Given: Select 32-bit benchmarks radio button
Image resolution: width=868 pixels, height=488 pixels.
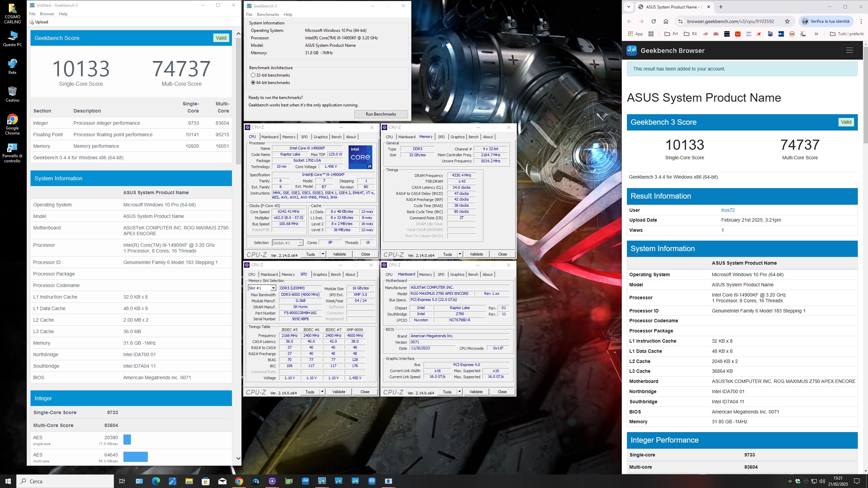Looking at the screenshot, I should [253, 75].
